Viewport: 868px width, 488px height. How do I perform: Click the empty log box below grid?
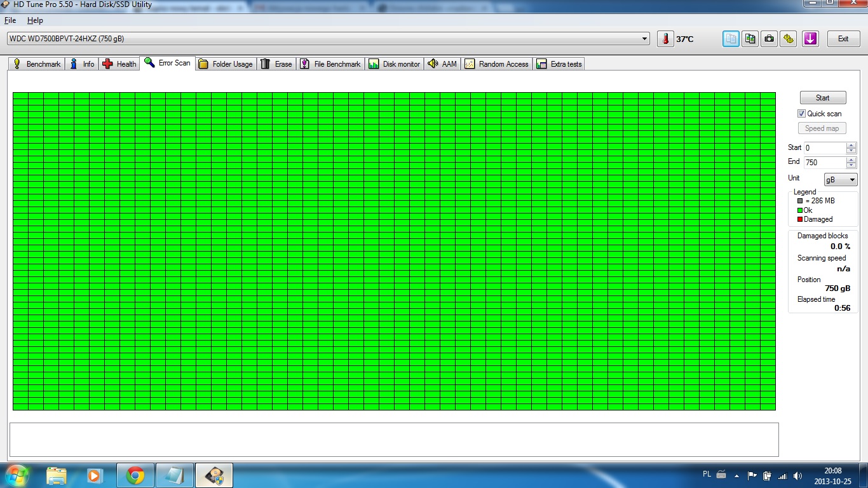394,440
